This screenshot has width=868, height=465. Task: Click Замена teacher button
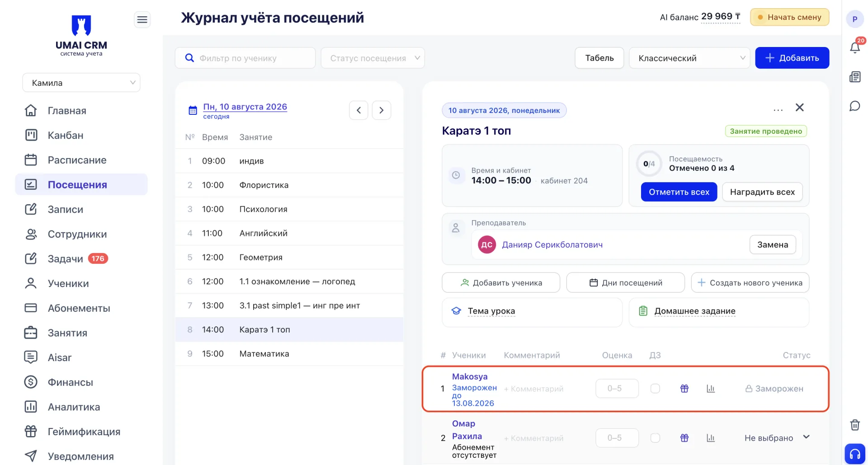(773, 244)
